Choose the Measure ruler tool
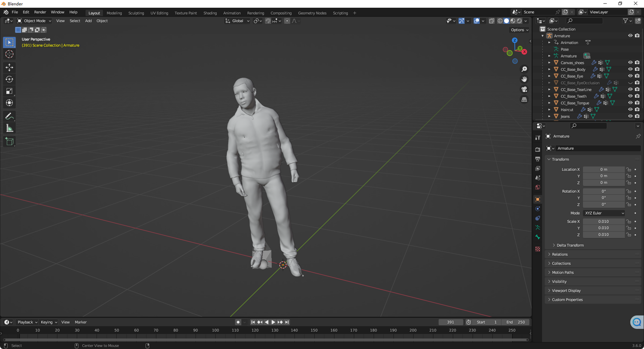This screenshot has width=644, height=349. point(9,128)
